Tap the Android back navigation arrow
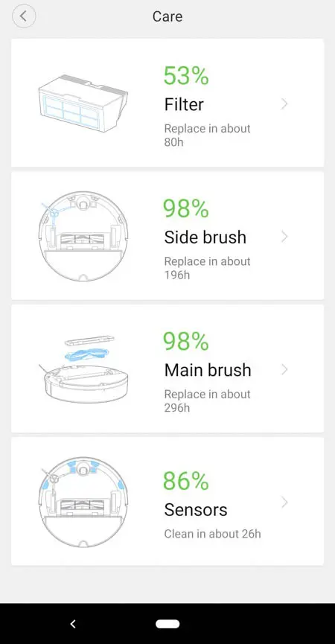This screenshot has height=644, width=335. pyautogui.click(x=73, y=624)
